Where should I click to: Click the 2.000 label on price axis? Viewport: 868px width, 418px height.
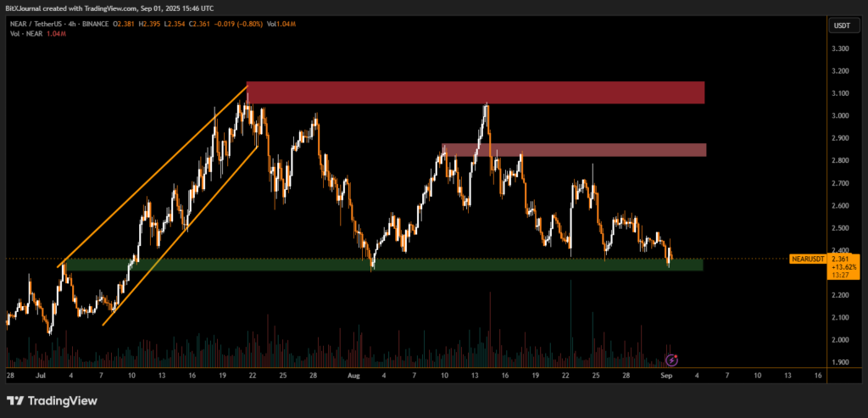point(840,340)
